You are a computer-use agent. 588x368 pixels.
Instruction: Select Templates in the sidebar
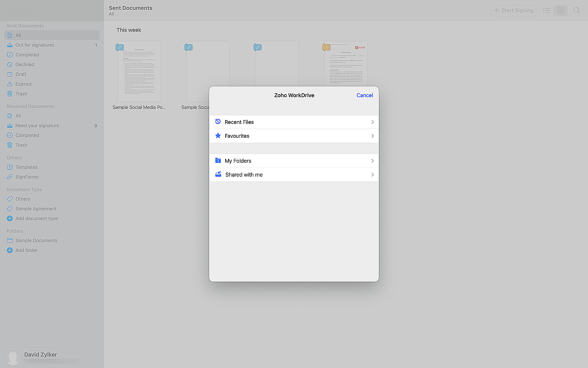pos(26,167)
